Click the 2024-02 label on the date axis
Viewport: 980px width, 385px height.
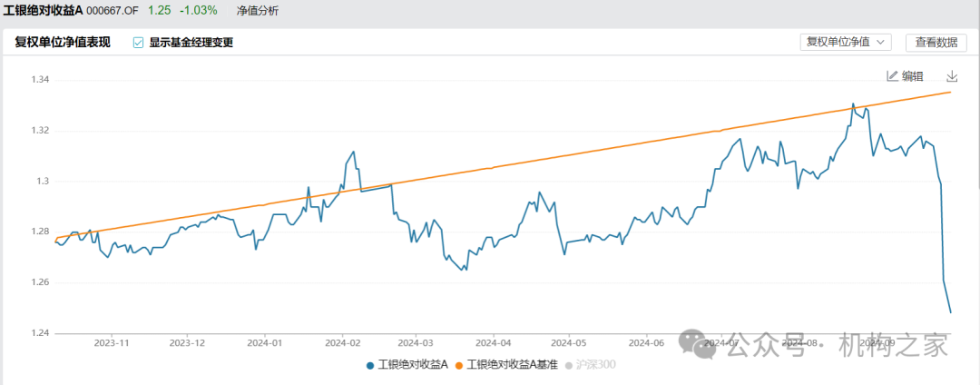point(343,343)
